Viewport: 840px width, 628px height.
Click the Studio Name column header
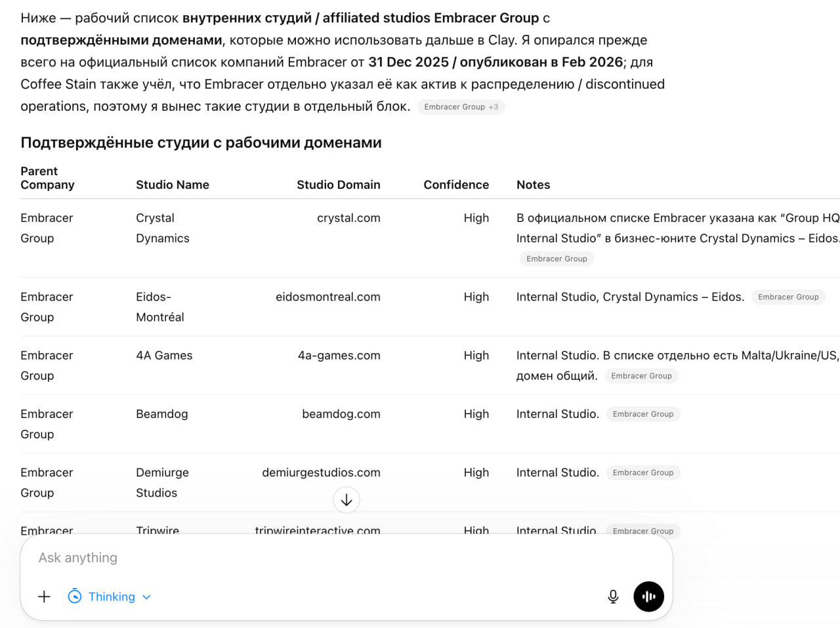click(x=173, y=185)
